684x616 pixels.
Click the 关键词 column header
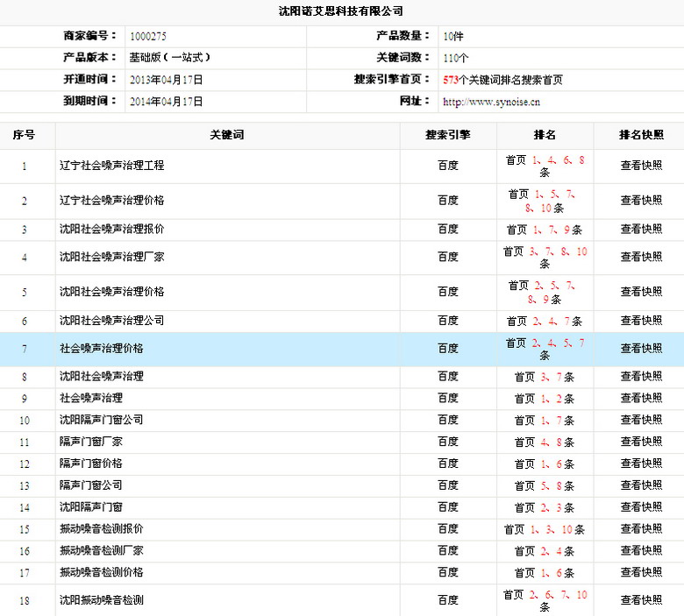click(x=227, y=135)
